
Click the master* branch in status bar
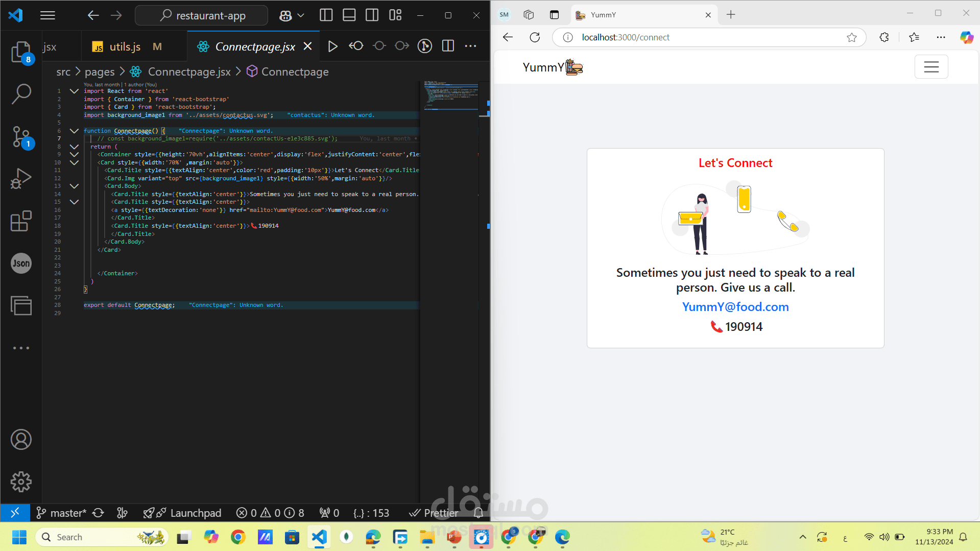pyautogui.click(x=61, y=513)
